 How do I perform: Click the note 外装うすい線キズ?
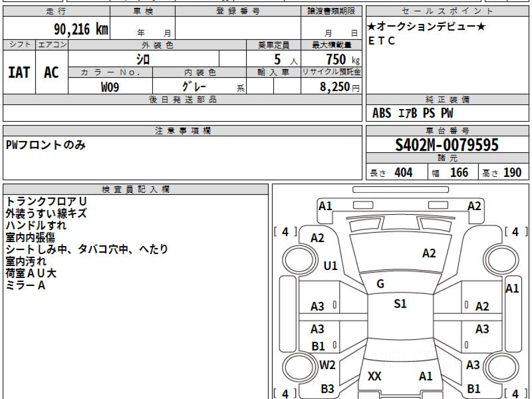click(46, 213)
